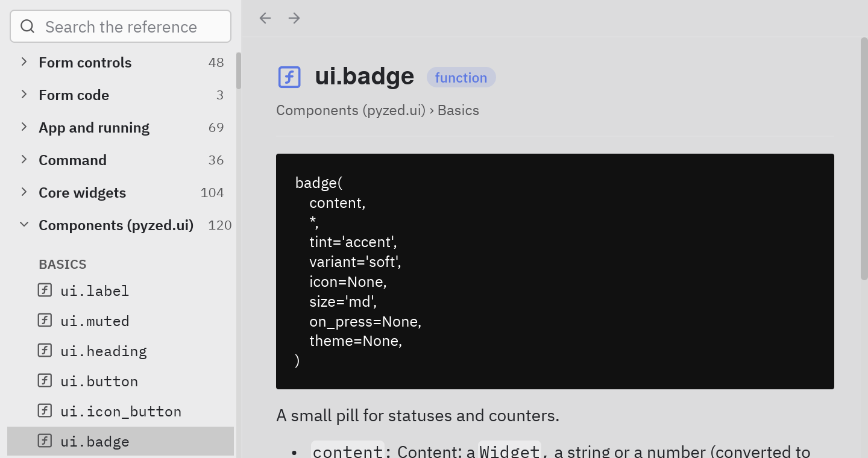This screenshot has width=868, height=458.
Task: Click the function tag next to ui.badge
Action: 461,77
